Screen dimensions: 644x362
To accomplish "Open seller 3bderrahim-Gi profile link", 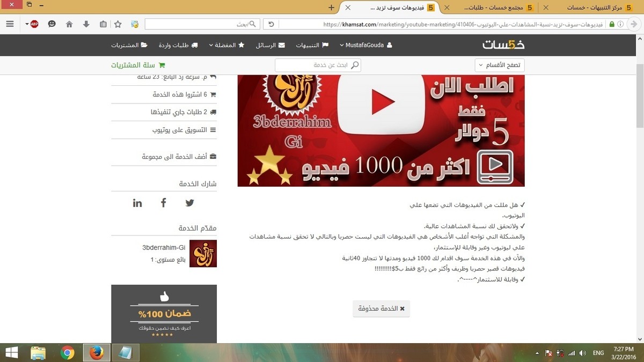I will point(164,248).
